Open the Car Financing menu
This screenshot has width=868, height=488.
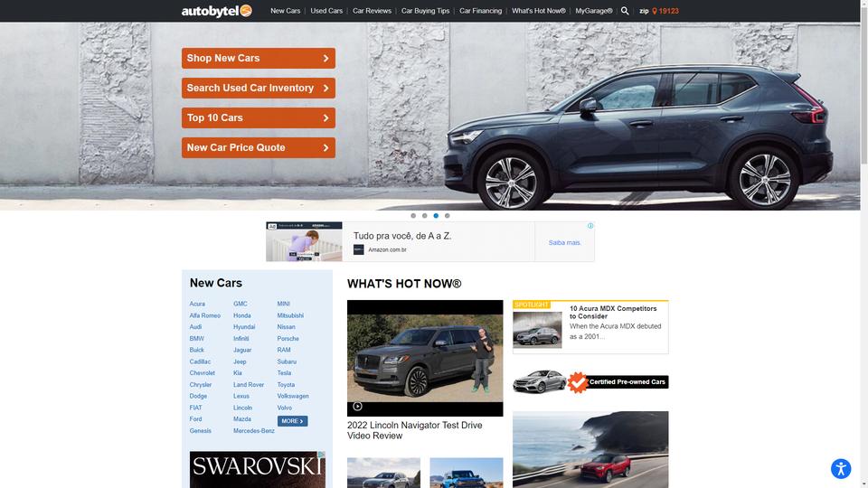(x=480, y=11)
